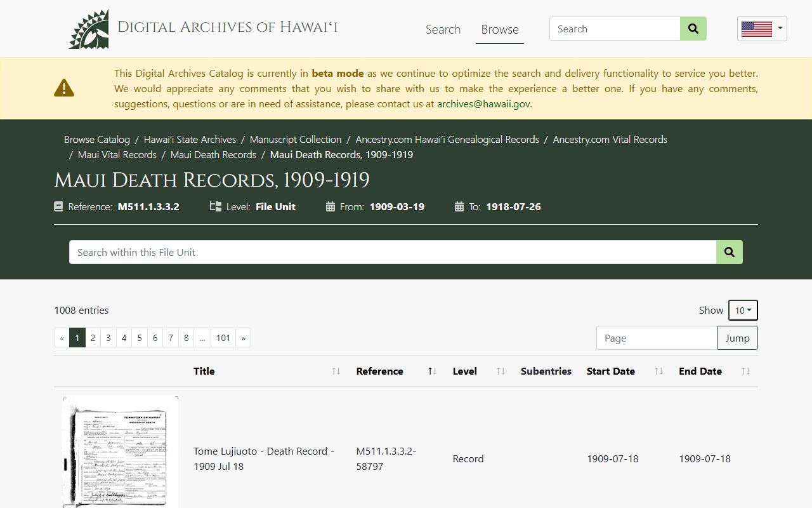Click Start Date 1909-07-18 cell

pos(613,458)
